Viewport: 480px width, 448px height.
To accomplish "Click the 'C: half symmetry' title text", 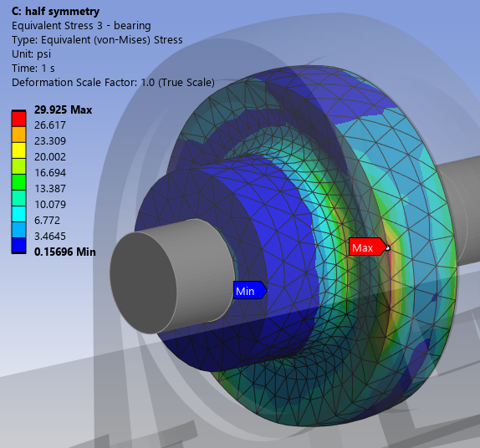I will click(x=55, y=12).
